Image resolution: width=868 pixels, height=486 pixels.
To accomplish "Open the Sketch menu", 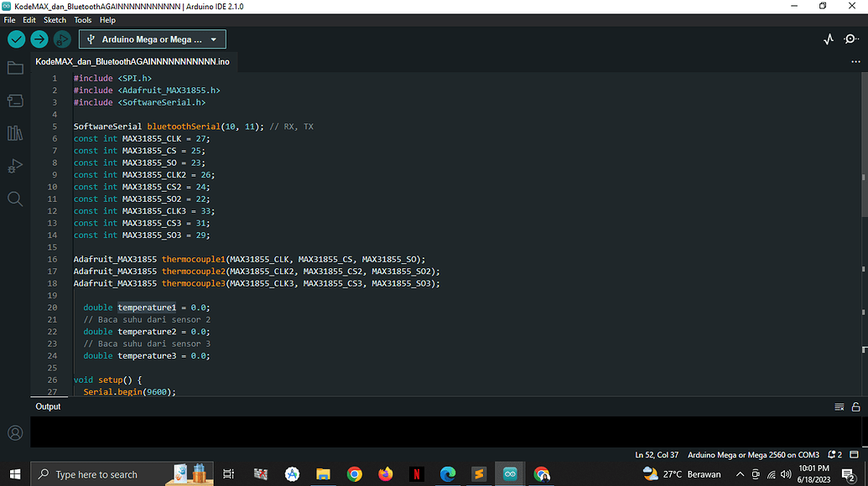I will (x=55, y=19).
